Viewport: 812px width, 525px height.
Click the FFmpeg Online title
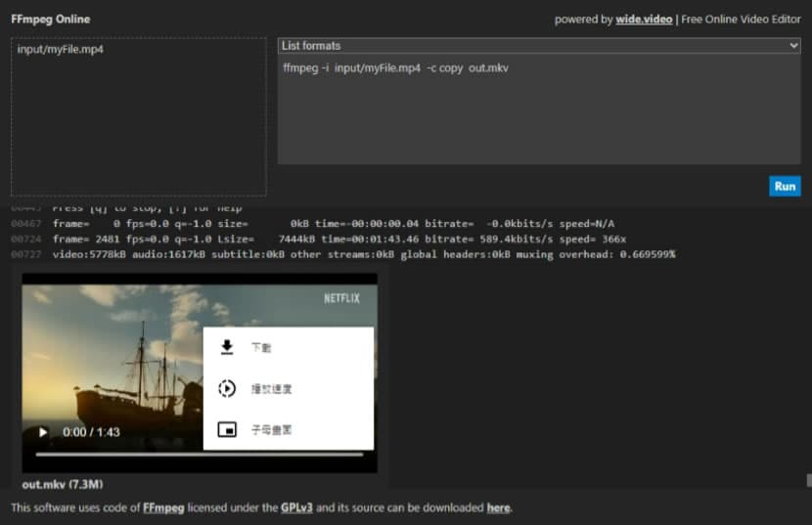pos(51,20)
